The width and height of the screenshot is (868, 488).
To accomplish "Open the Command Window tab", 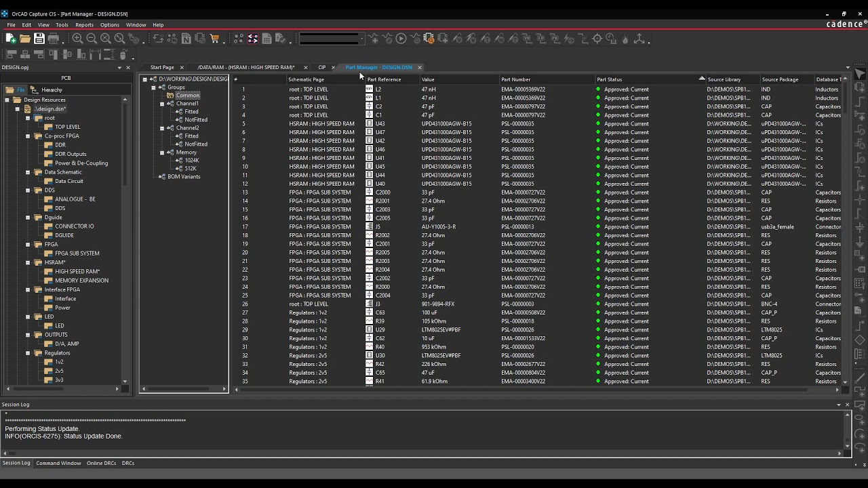I will [58, 463].
